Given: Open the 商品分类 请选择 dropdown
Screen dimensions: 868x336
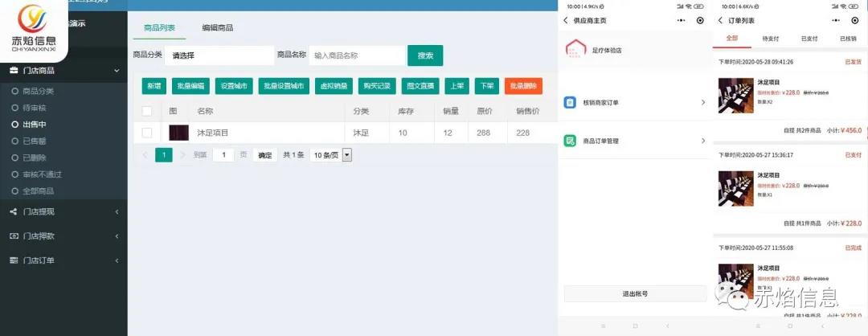Looking at the screenshot, I should pos(219,55).
